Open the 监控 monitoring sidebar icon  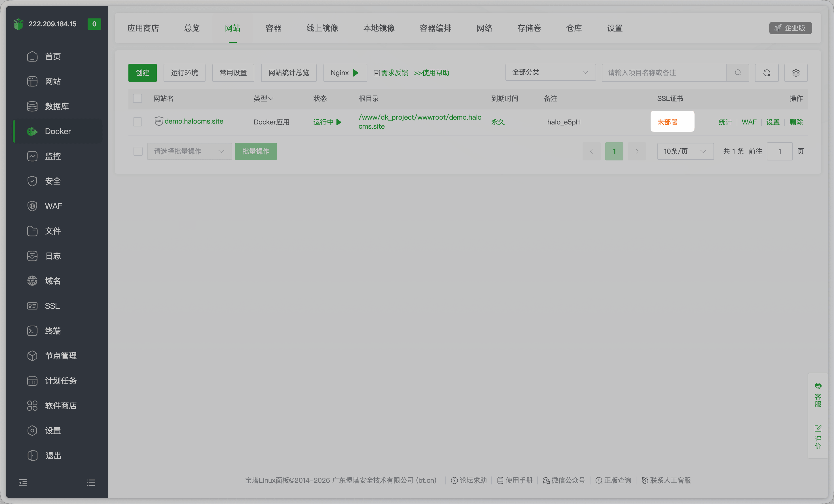click(32, 156)
